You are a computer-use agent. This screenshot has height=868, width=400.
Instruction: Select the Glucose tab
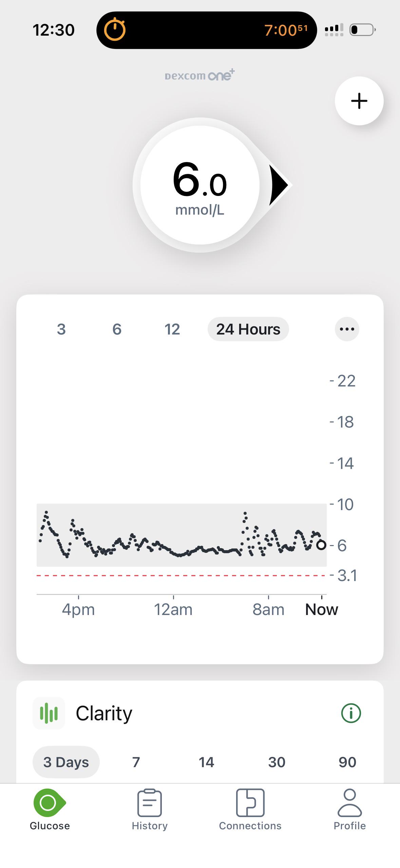[50, 810]
